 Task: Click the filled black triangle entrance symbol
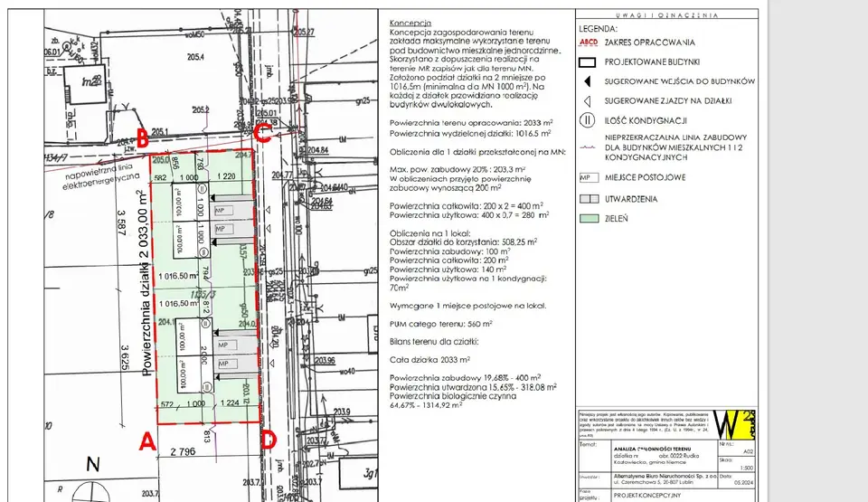point(588,81)
